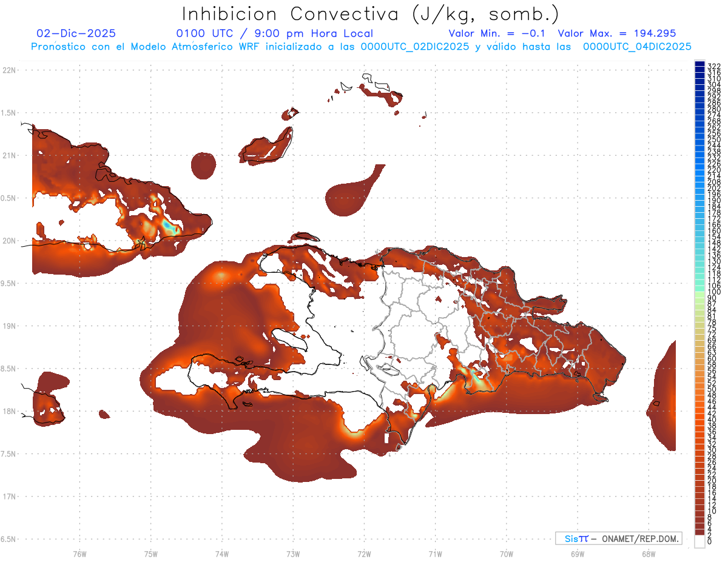Click the white bottom swatch of color bar
Viewport: 728px width, 562px height.
[699, 541]
